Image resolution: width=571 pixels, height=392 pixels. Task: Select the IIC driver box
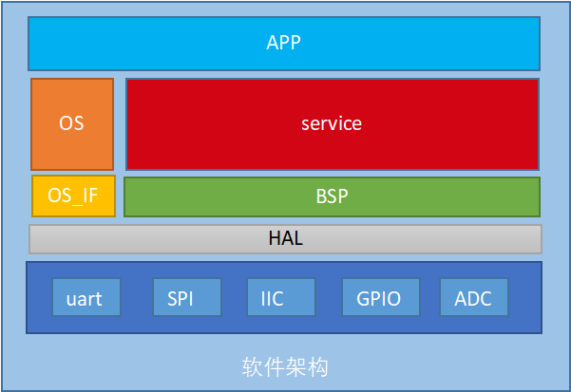(281, 297)
